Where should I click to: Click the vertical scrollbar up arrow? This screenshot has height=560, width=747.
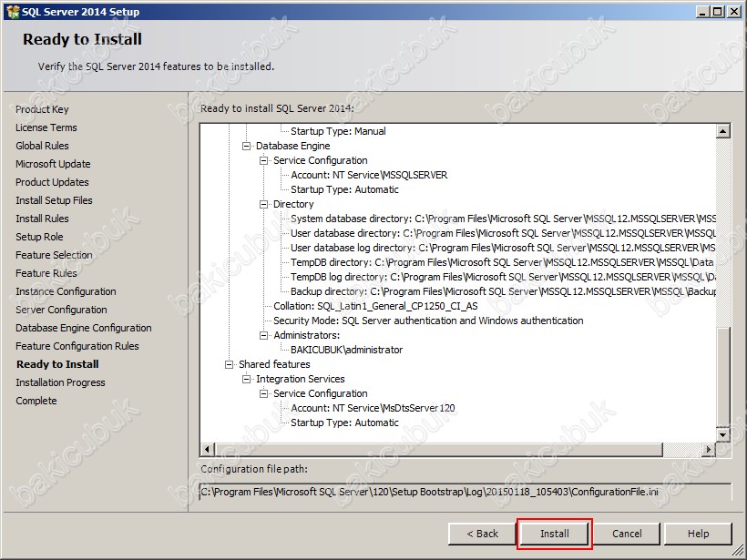[x=723, y=131]
